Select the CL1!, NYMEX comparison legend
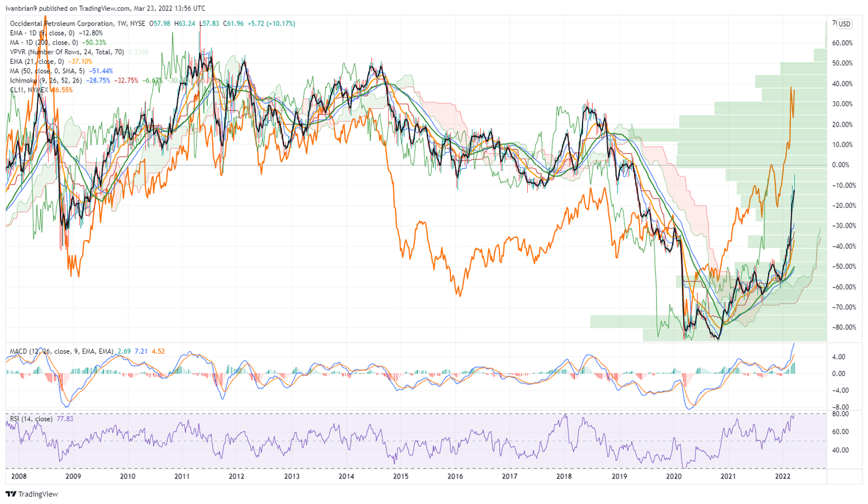The image size is (868, 504). tap(29, 90)
